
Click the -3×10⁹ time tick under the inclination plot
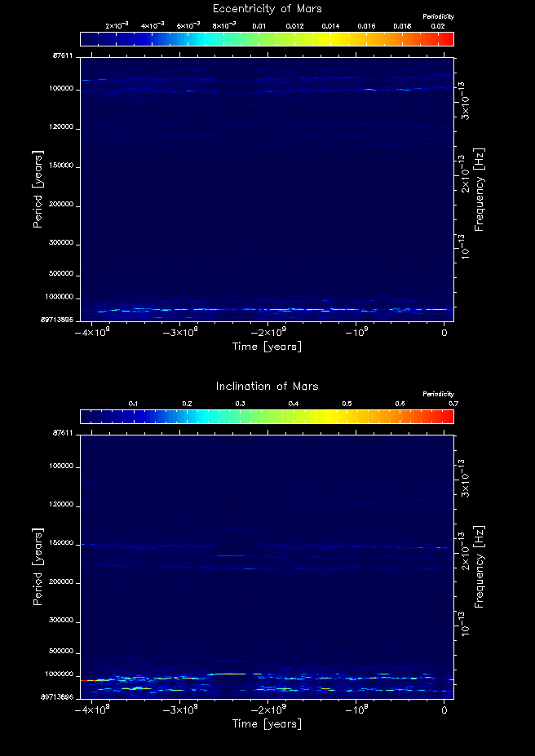(180, 710)
